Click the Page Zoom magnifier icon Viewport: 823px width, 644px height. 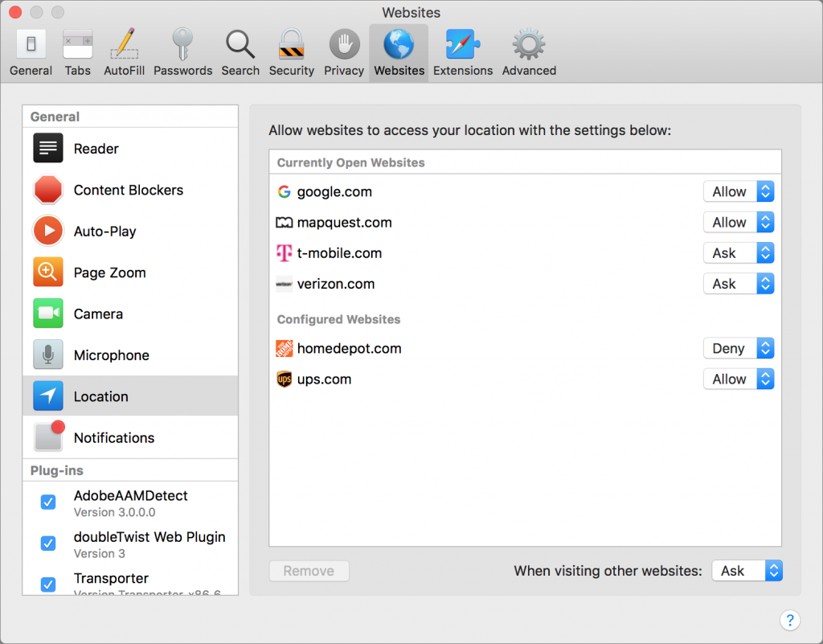(x=48, y=272)
